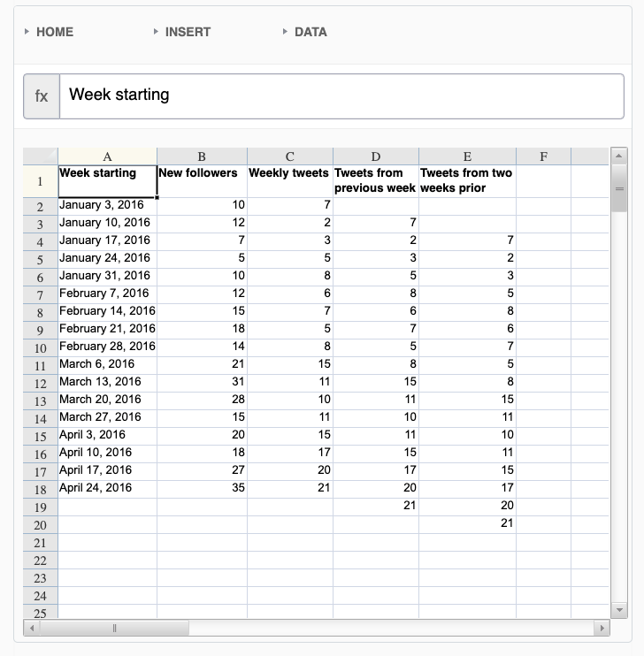Select cell D19 containing 21
The image size is (644, 656).
click(376, 507)
